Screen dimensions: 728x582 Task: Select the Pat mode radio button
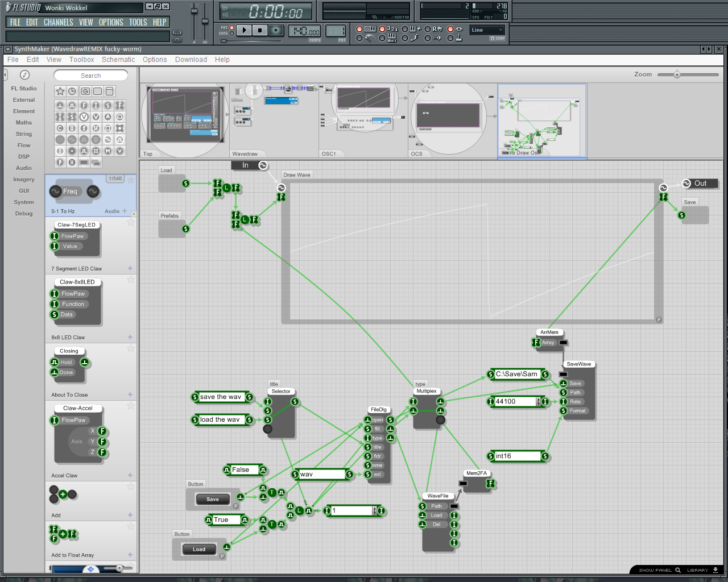tap(231, 27)
